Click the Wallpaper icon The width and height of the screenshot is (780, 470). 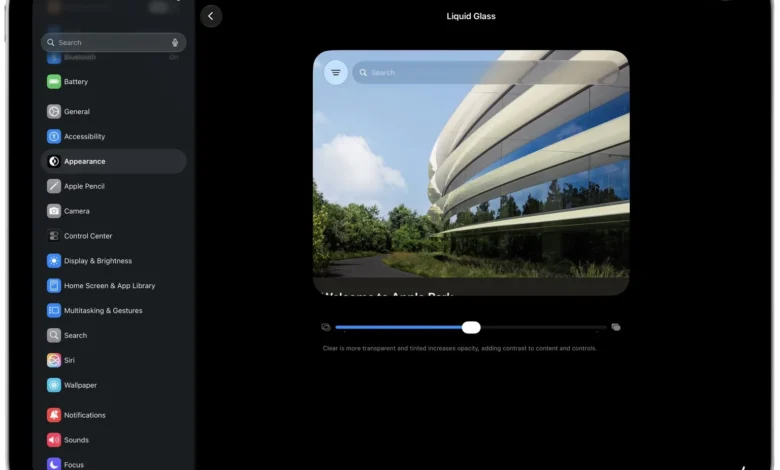(54, 385)
